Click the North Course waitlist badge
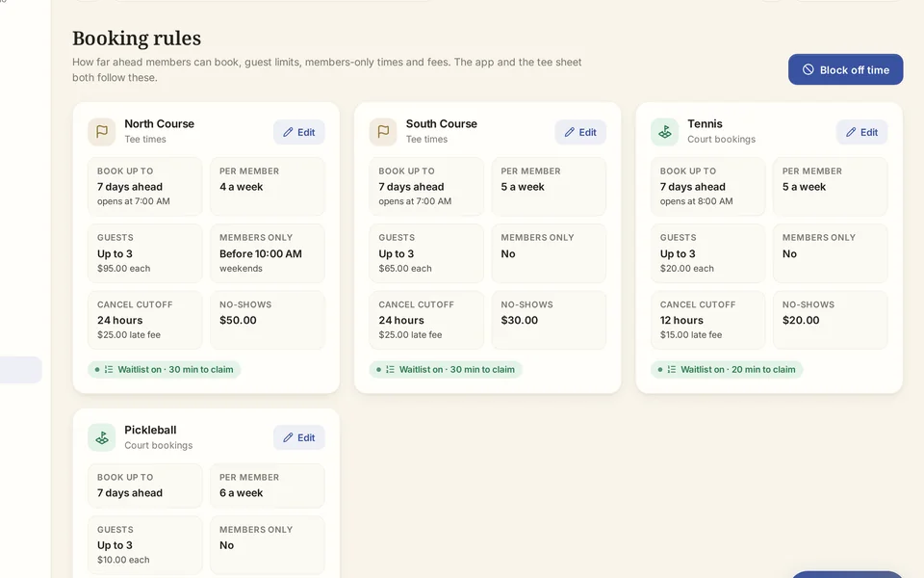The image size is (924, 578). [x=164, y=370]
